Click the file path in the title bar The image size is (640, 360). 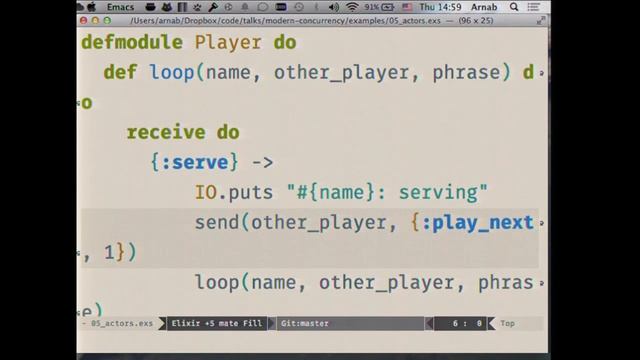pos(285,20)
